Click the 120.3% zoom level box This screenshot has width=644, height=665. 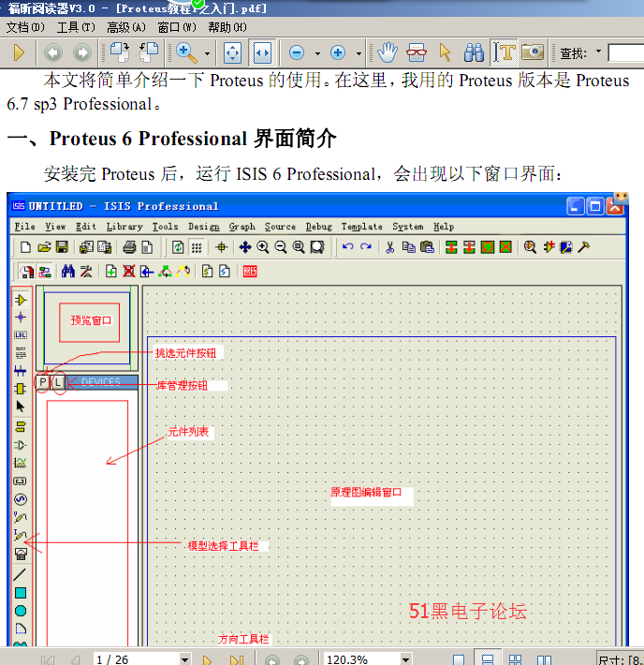point(362,659)
